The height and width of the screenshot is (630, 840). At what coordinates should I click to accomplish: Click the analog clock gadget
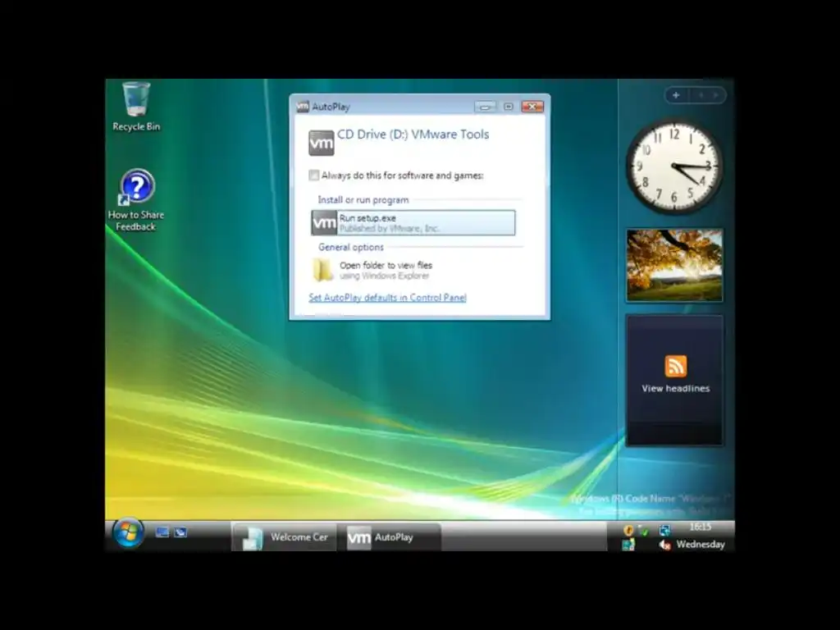click(x=674, y=167)
